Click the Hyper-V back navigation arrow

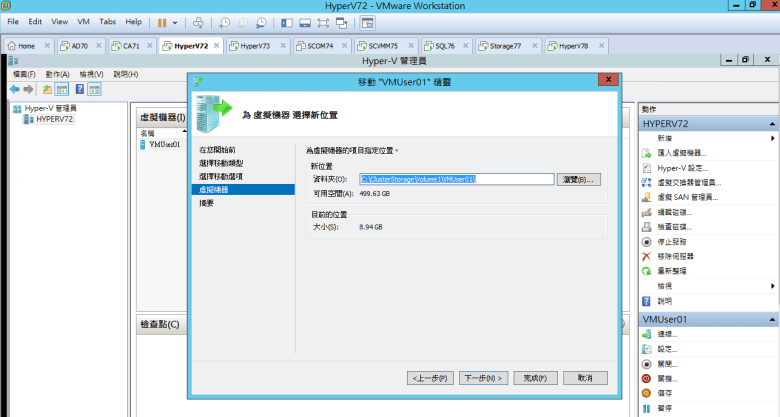coord(15,89)
